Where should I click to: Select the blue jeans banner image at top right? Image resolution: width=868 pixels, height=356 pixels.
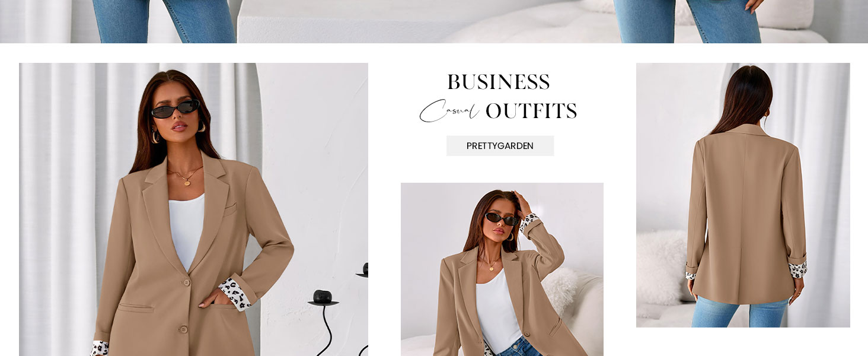[x=688, y=21]
